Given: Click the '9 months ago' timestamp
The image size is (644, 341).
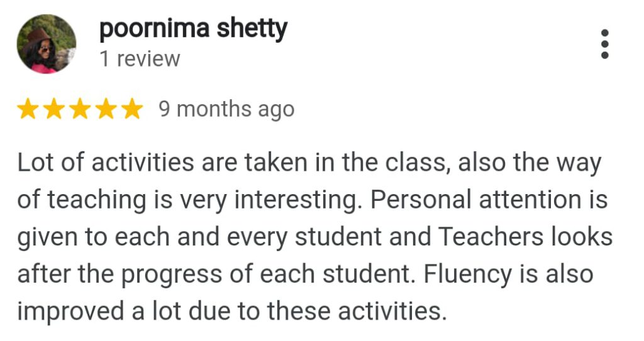Looking at the screenshot, I should point(226,109).
